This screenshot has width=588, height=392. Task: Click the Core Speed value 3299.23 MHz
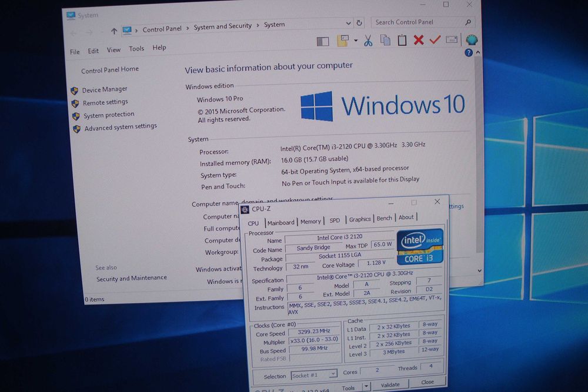tap(314, 331)
